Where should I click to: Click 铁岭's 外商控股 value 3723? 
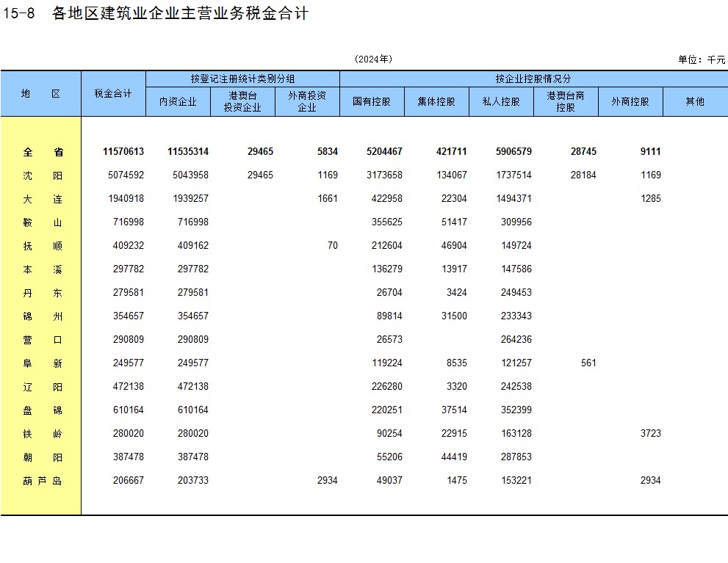click(650, 434)
